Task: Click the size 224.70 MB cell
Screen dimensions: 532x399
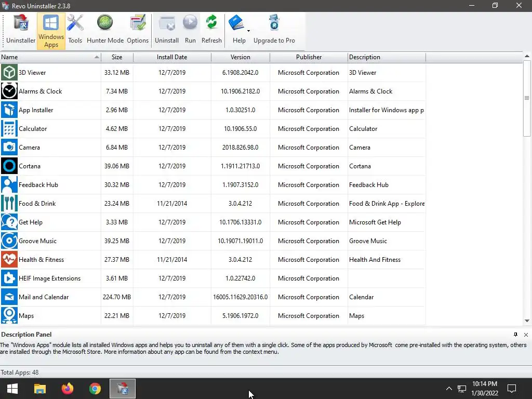Action: (117, 297)
